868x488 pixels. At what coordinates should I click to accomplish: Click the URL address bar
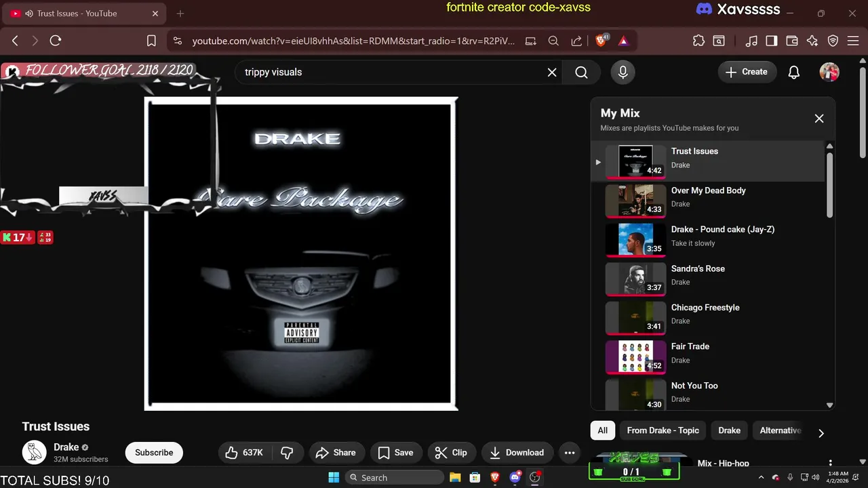coord(353,41)
